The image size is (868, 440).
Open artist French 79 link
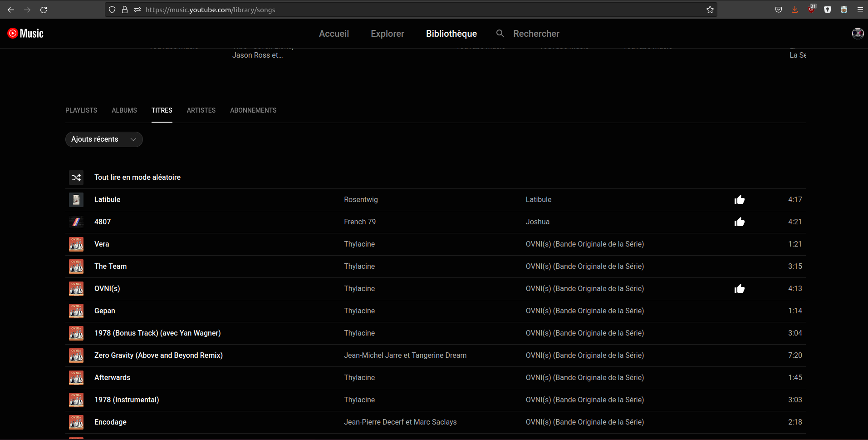360,222
